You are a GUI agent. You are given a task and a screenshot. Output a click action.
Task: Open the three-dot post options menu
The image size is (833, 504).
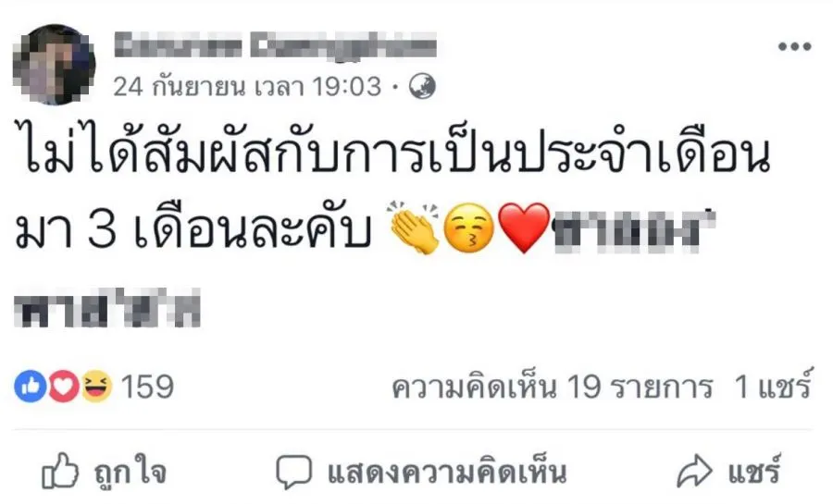[x=794, y=46]
